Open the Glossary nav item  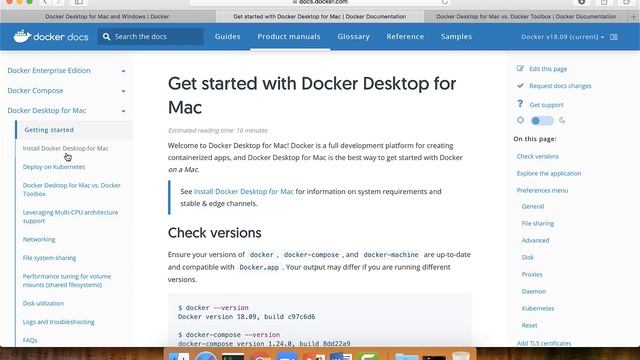click(x=353, y=36)
